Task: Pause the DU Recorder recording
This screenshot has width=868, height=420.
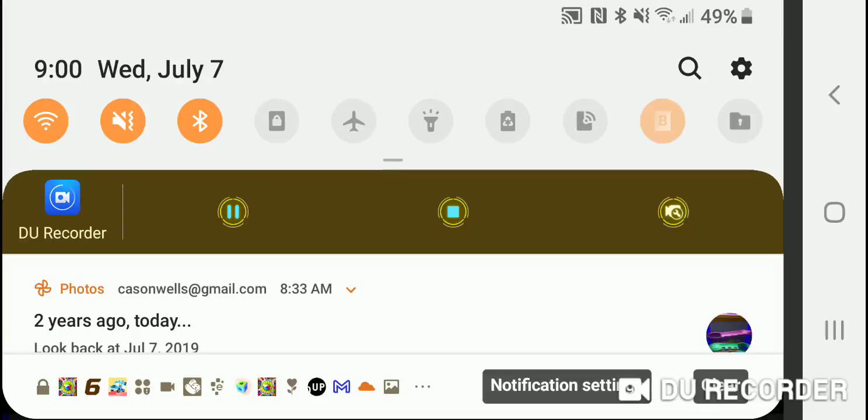Action: coord(233,212)
